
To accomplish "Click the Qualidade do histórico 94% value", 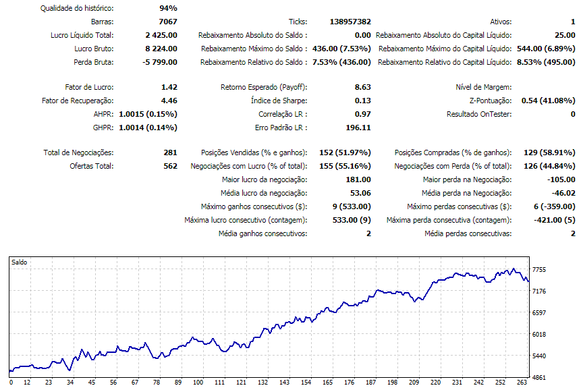I will pos(168,8).
